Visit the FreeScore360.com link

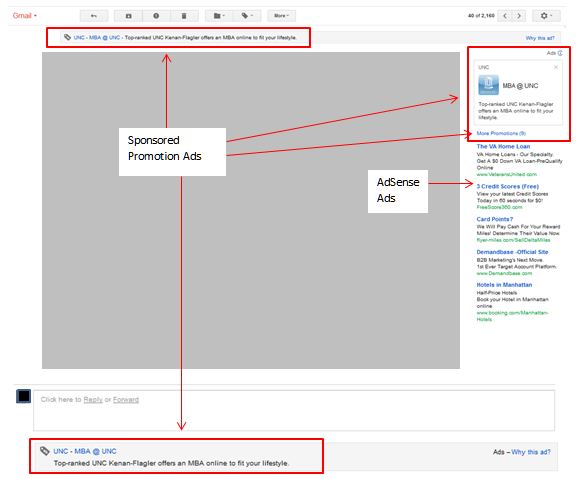pos(499,207)
